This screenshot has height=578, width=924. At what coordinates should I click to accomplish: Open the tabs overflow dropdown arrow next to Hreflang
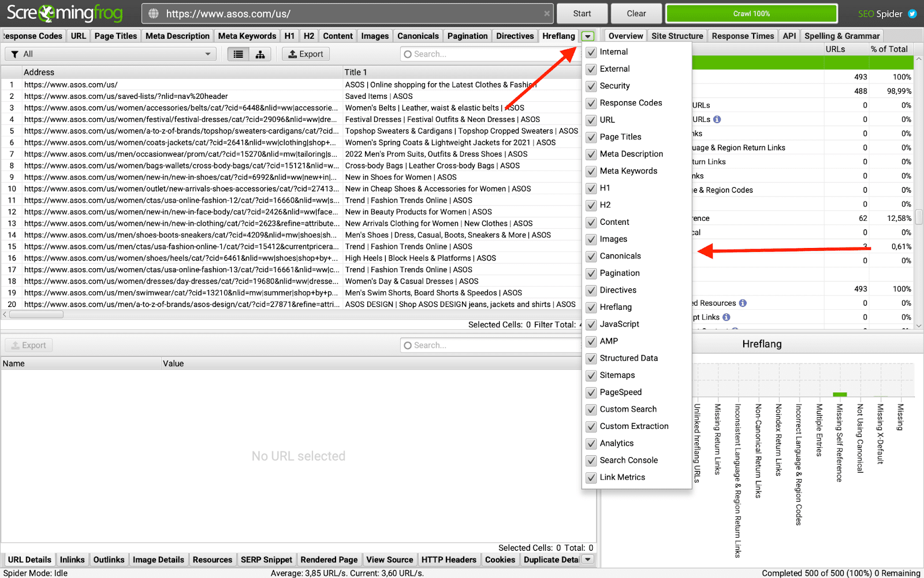point(588,36)
